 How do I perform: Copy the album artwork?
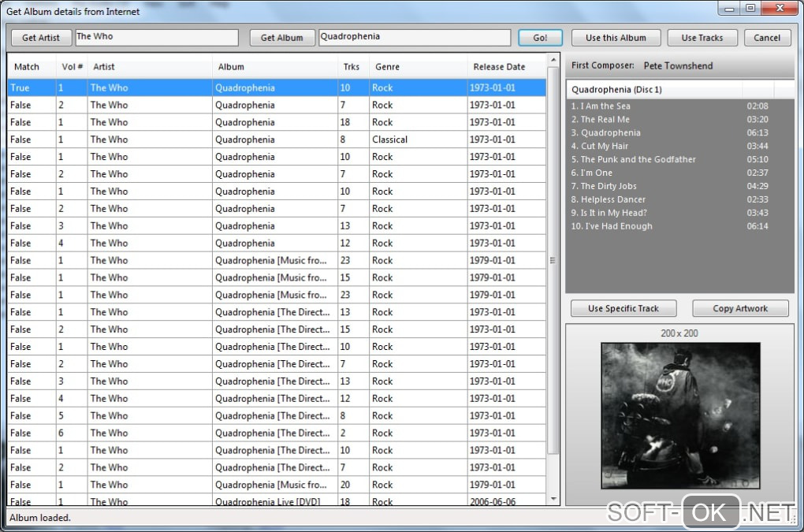pyautogui.click(x=740, y=308)
